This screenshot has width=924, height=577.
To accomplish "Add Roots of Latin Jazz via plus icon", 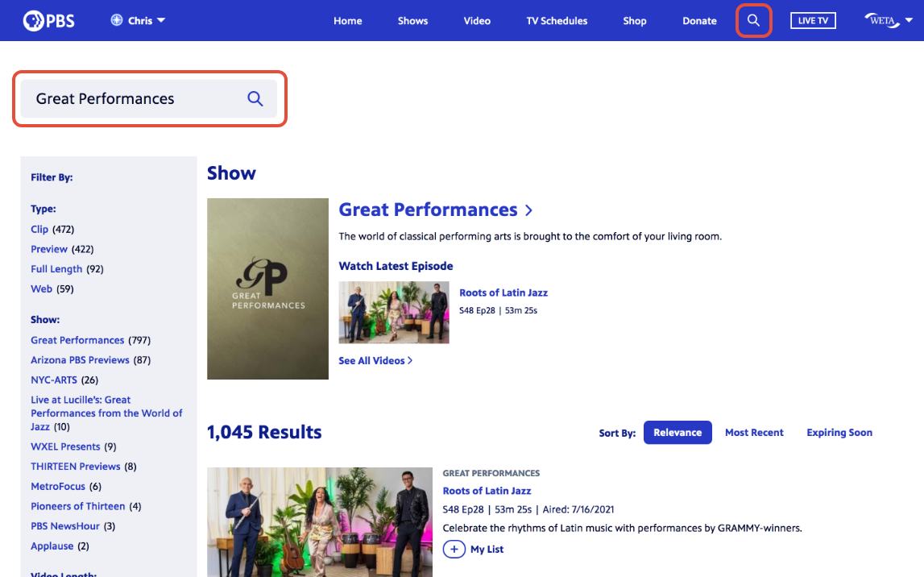I will click(454, 550).
